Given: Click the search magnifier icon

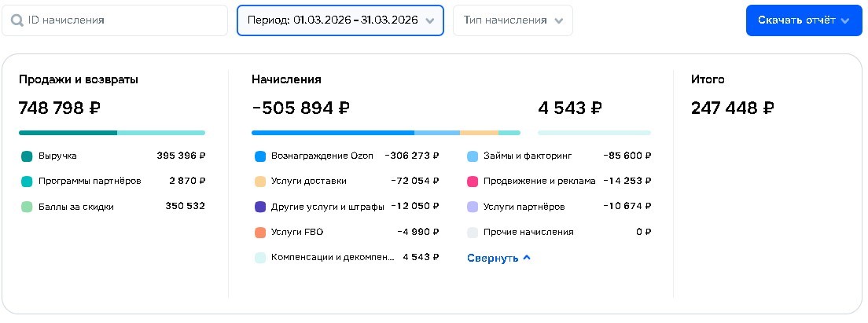Looking at the screenshot, I should coord(17,20).
